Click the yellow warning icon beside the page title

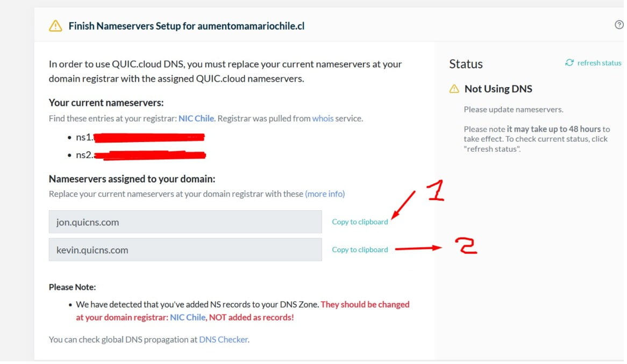pyautogui.click(x=55, y=26)
